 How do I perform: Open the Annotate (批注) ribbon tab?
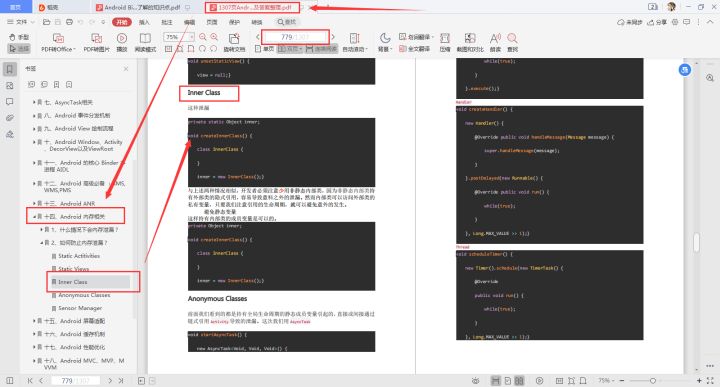click(167, 22)
